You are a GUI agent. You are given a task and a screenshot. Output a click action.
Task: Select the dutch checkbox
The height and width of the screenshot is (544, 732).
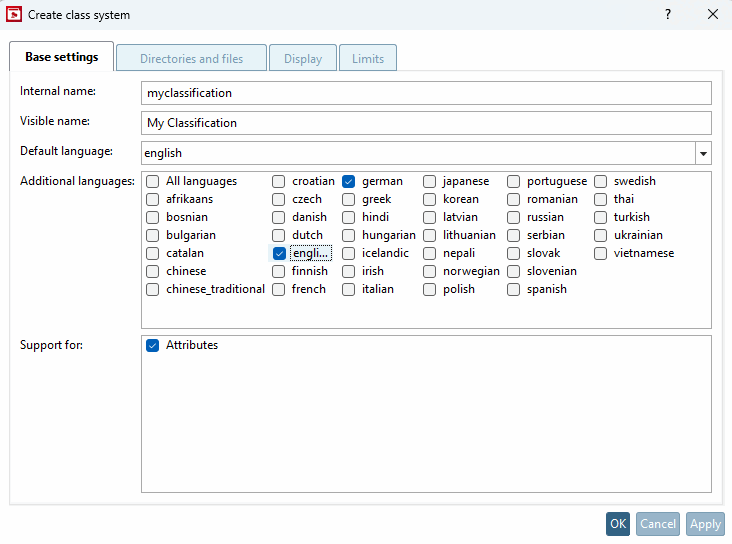279,235
